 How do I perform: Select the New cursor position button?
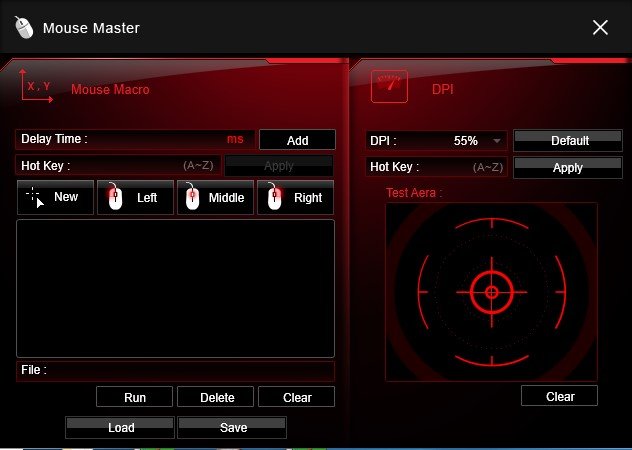coord(55,197)
